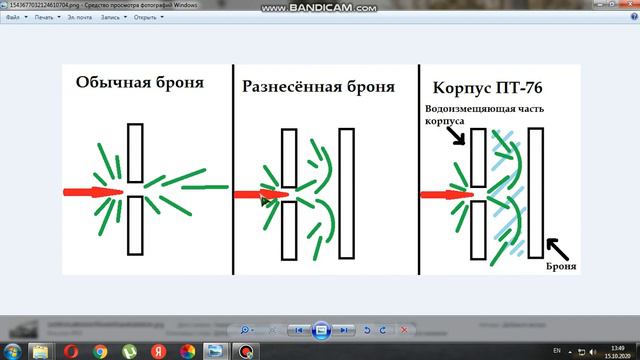
Task: Click the Windows Start orb
Action: (x=12, y=351)
